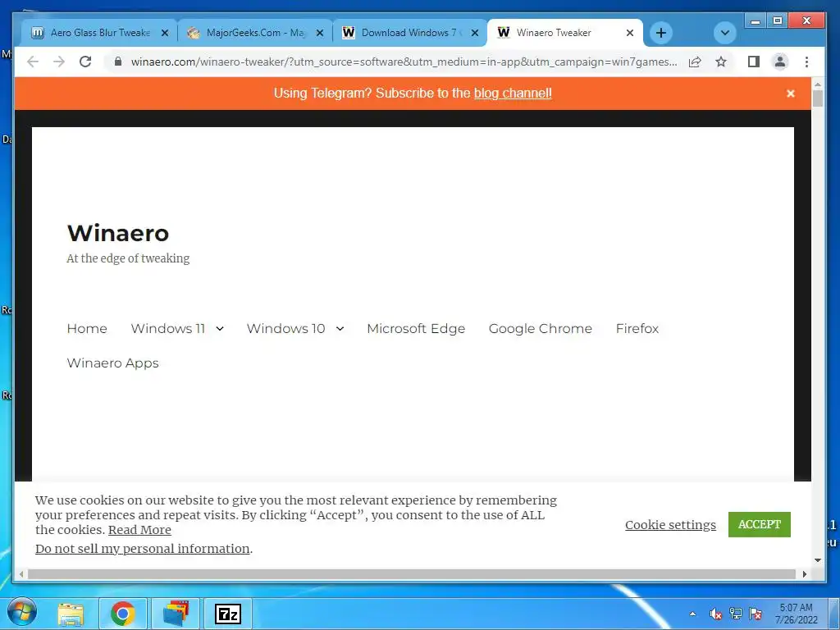Open the Google Chrome menu item

[541, 328]
